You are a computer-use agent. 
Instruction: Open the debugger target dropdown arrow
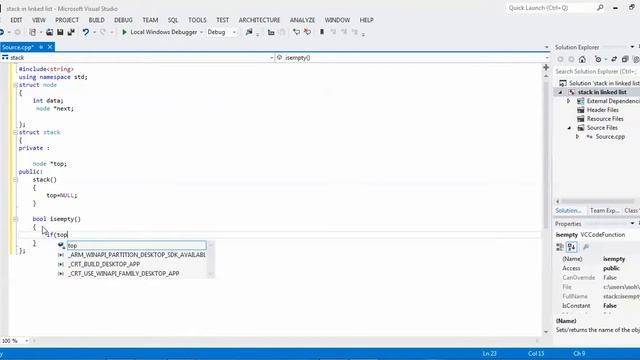pos(201,32)
